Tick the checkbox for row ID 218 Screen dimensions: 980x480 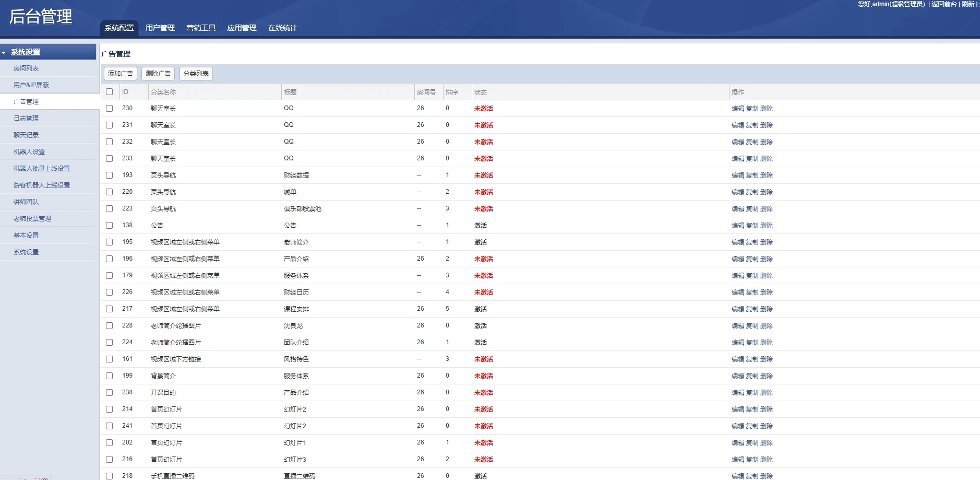pos(109,476)
